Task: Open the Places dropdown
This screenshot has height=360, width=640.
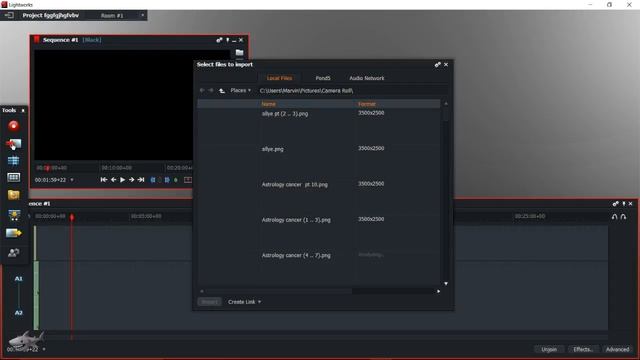Action: [x=240, y=90]
